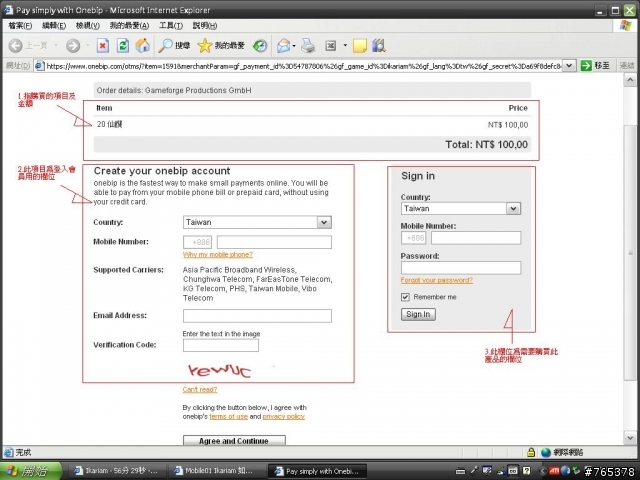Switch to Pay simply with Onebip taskbar item

point(317,471)
